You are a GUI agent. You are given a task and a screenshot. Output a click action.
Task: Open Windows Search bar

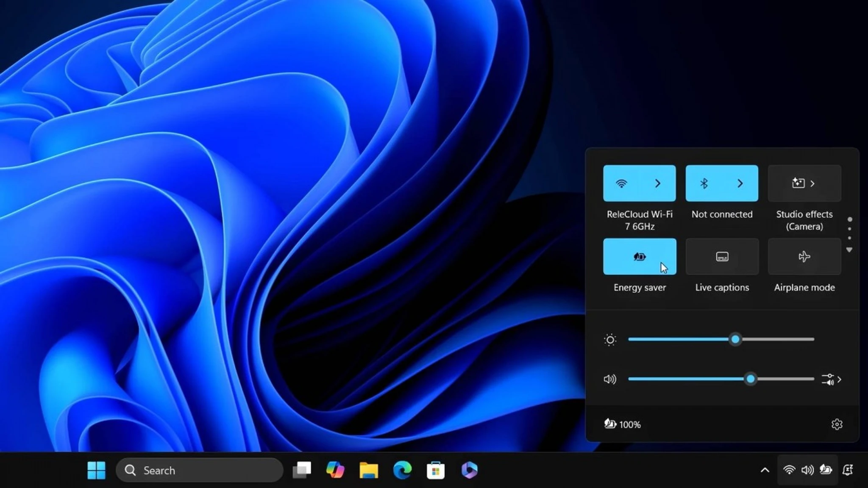tap(200, 471)
